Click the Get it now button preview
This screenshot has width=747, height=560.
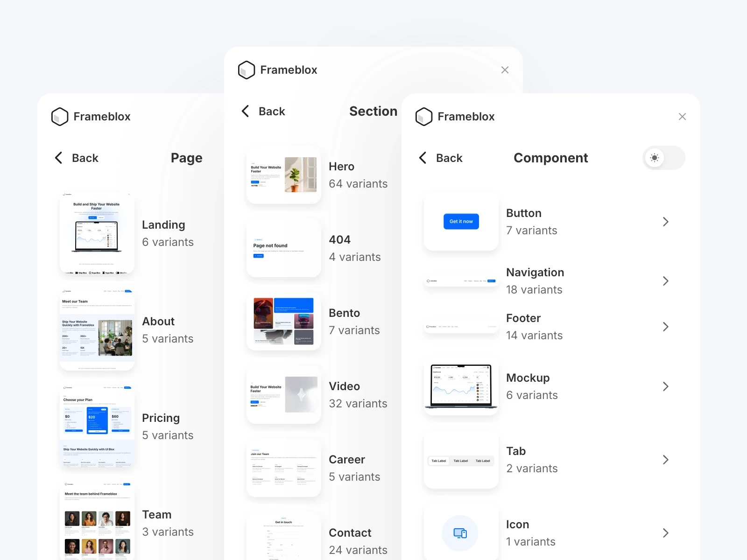coord(461,222)
